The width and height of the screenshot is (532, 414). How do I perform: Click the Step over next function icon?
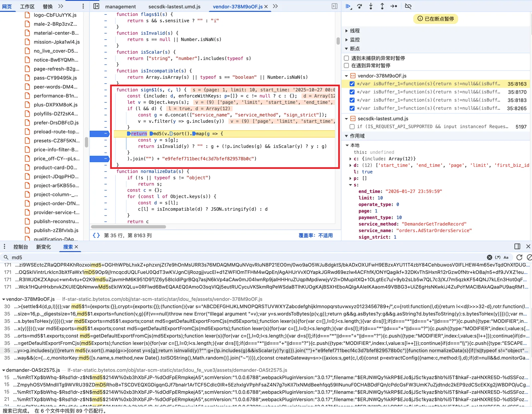(359, 6)
